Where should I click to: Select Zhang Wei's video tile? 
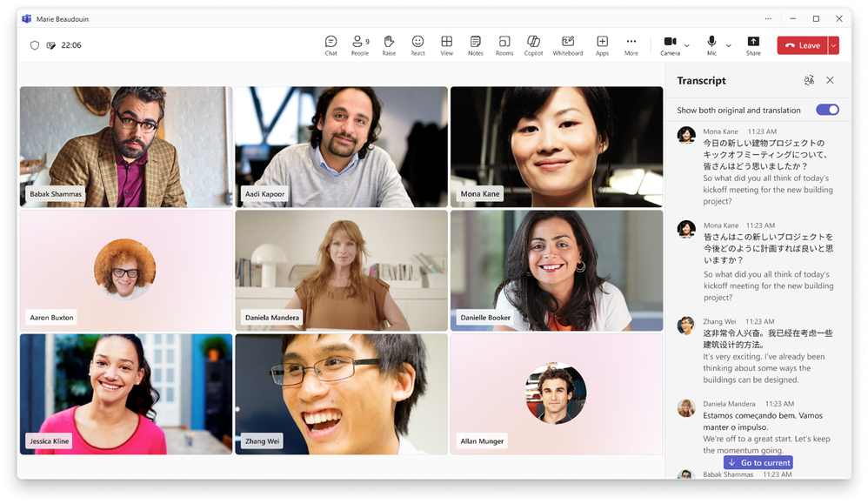coord(341,393)
